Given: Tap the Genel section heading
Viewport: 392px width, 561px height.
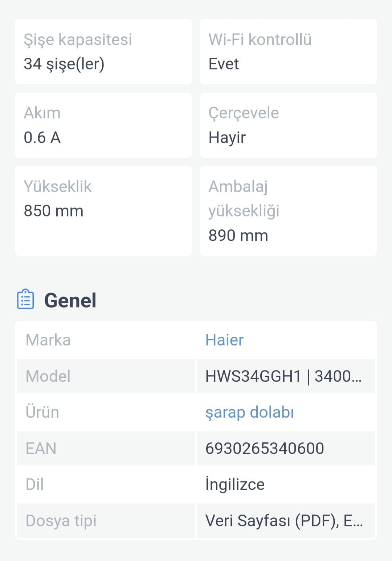Looking at the screenshot, I should (70, 300).
